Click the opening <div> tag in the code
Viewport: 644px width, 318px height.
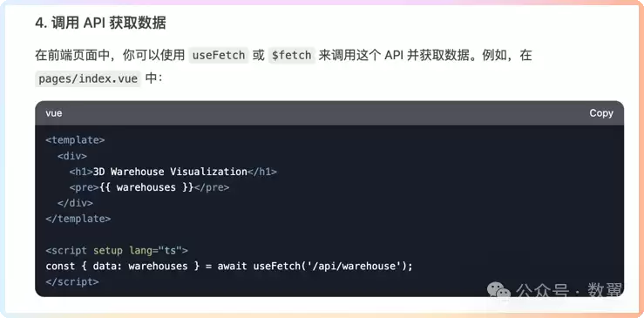[x=72, y=156]
